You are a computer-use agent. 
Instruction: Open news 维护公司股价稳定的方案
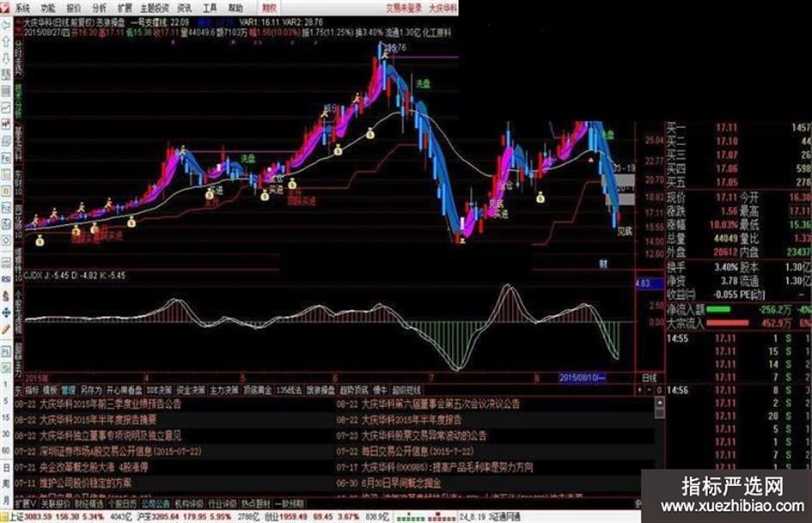(x=85, y=483)
